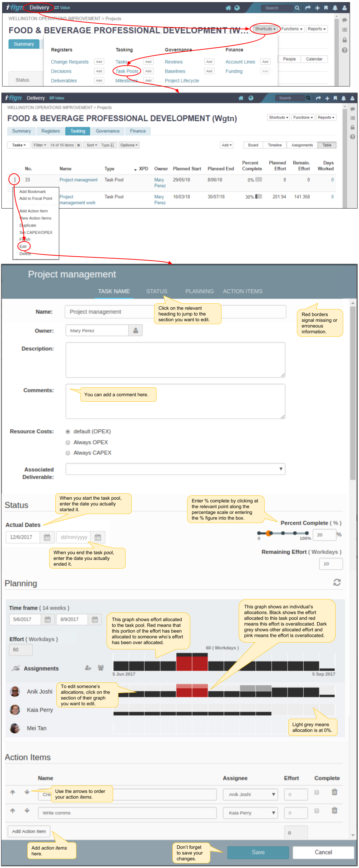Delete the Write comms action item via trash icon
Image resolution: width=359 pixels, height=868 pixels.
[334, 810]
